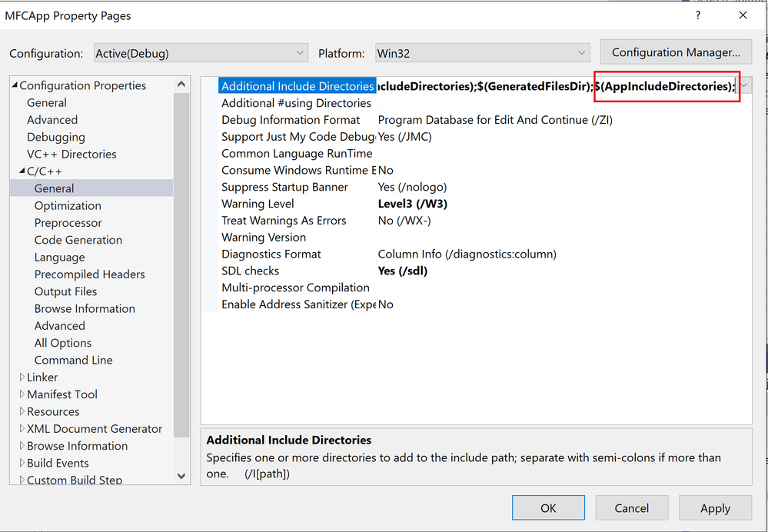Click the help question mark icon
The width and height of the screenshot is (768, 532).
(x=698, y=15)
